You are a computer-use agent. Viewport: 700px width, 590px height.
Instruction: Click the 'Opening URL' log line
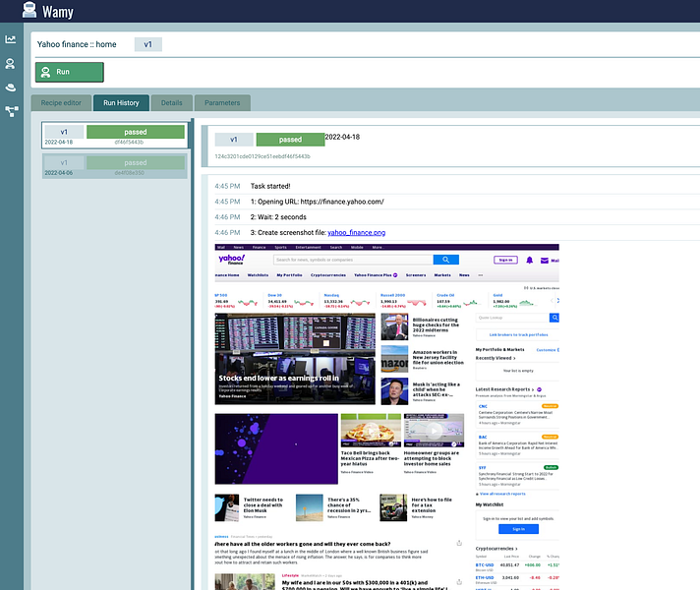click(318, 202)
